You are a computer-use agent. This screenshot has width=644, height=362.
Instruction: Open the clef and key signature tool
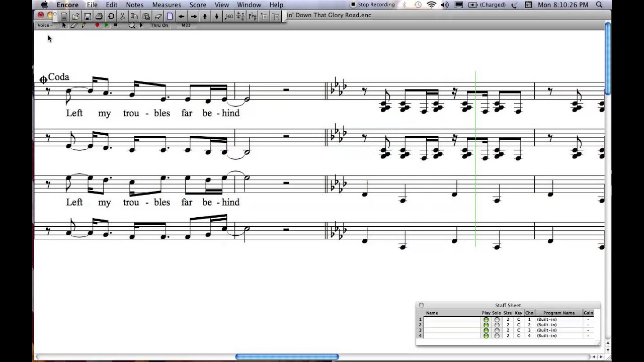[252, 16]
